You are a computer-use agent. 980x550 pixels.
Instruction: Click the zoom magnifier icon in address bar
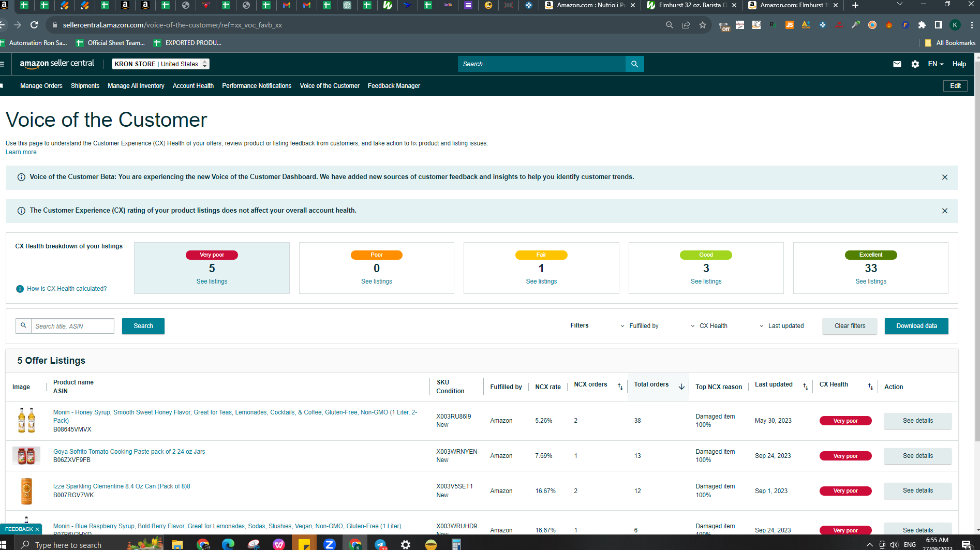tap(670, 25)
